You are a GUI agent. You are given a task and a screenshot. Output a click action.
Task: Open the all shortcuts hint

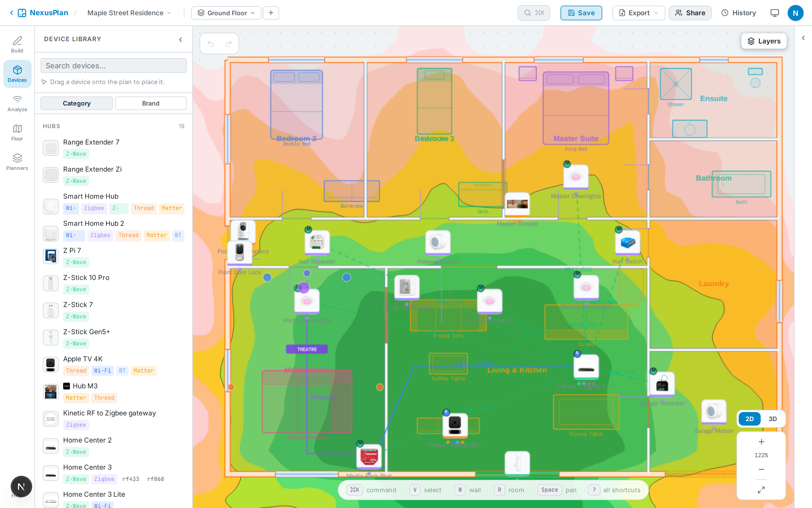(x=615, y=490)
